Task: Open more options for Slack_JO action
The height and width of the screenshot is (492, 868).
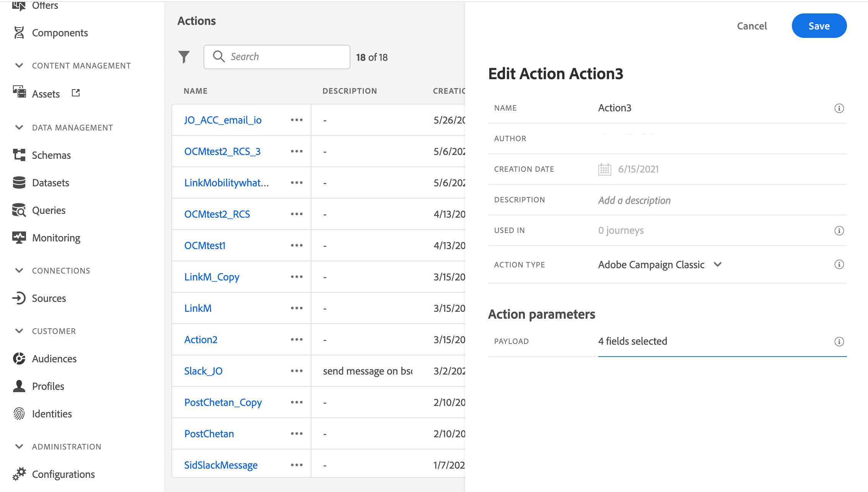Action: coord(296,371)
